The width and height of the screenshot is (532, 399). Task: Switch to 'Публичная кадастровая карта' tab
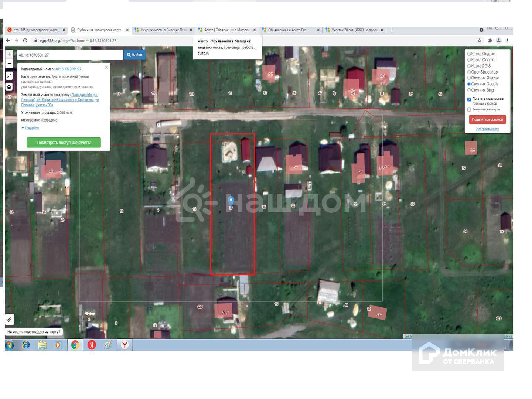(x=100, y=30)
